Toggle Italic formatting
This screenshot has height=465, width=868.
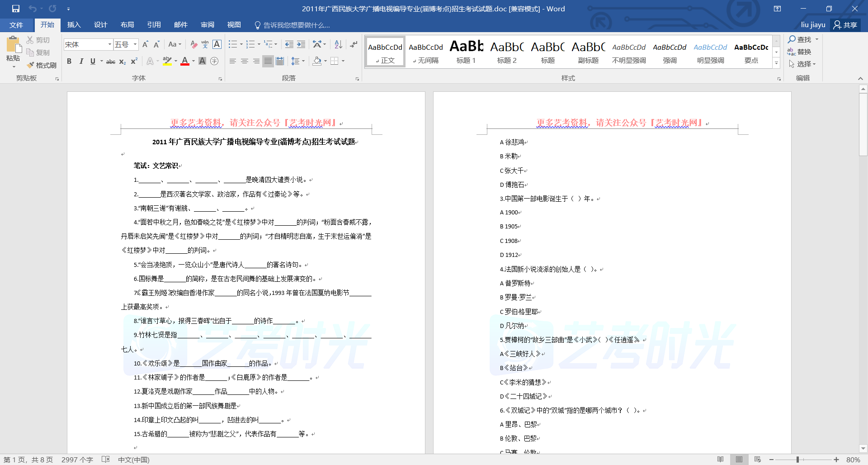pos(81,62)
